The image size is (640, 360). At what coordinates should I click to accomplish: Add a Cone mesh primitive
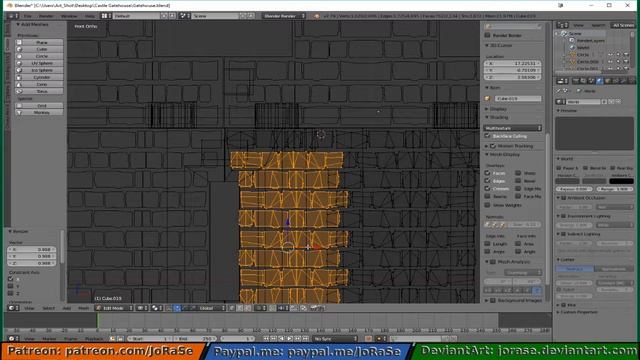click(x=39, y=84)
